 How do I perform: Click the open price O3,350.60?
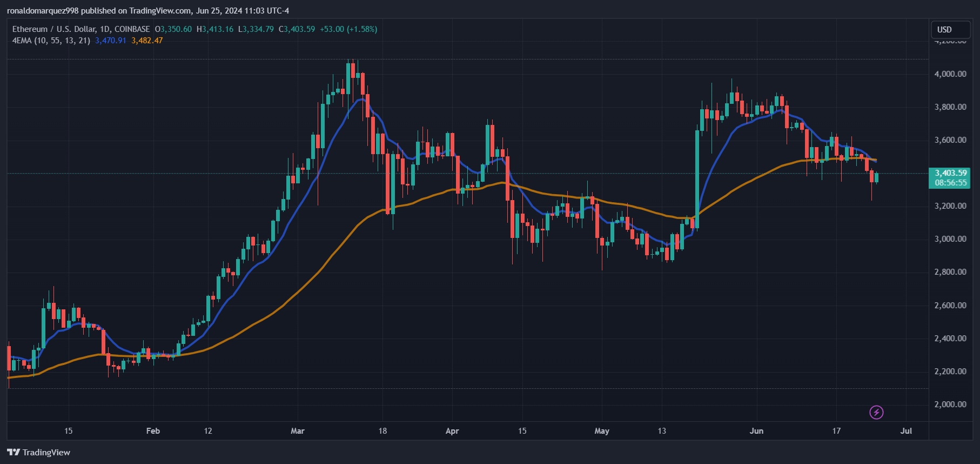[x=173, y=29]
